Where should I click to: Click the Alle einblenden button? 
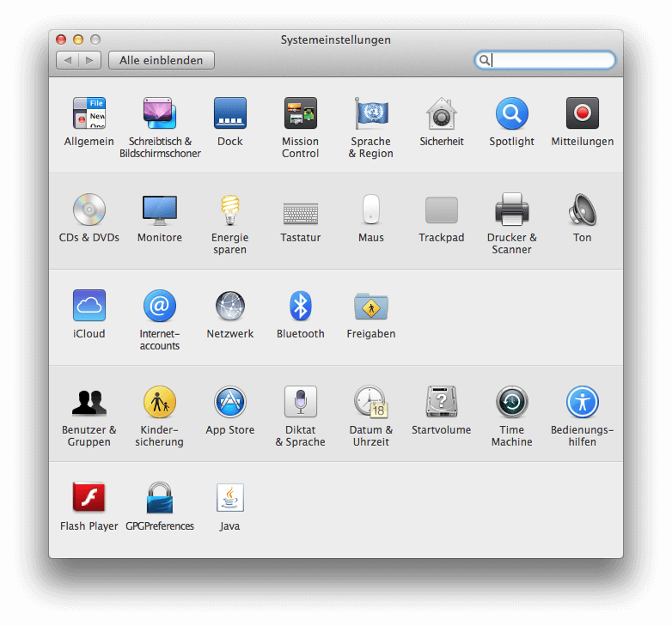[x=162, y=60]
